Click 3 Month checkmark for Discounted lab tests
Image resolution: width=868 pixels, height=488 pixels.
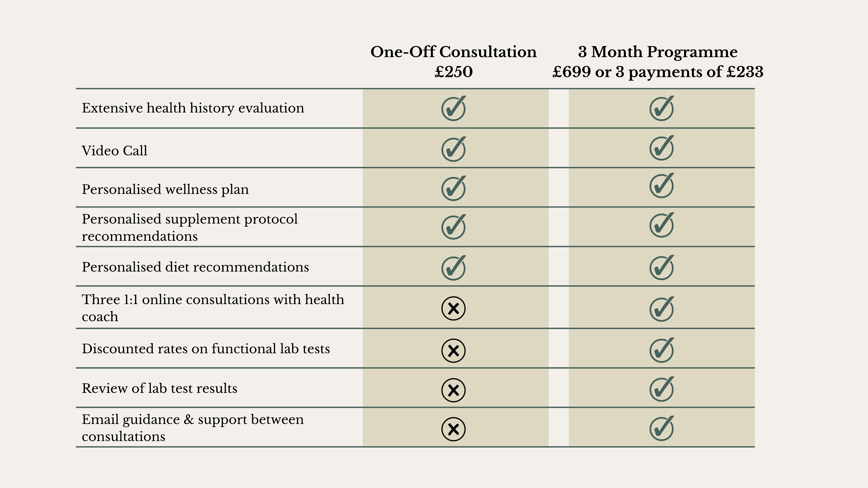pyautogui.click(x=661, y=350)
